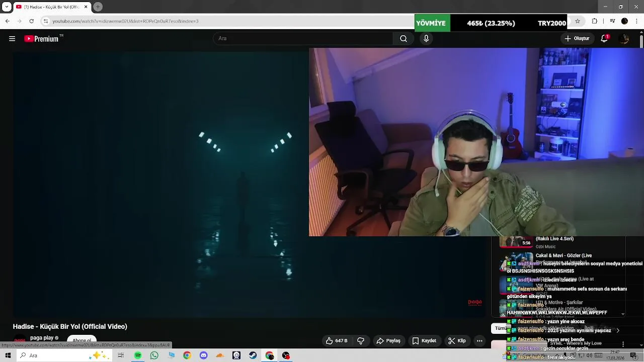Go back with browser back arrow
The image size is (644, 362).
coord(7,21)
